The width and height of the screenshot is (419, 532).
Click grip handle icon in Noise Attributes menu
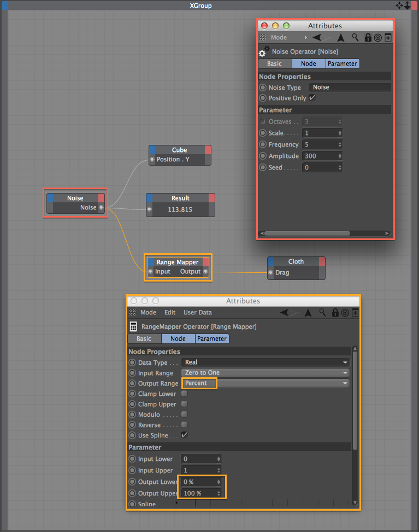tap(263, 37)
